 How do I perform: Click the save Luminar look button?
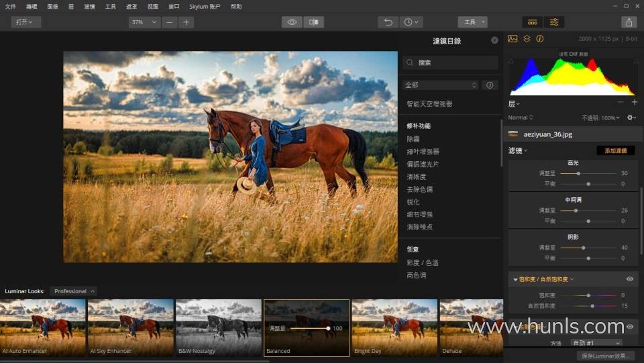(606, 355)
